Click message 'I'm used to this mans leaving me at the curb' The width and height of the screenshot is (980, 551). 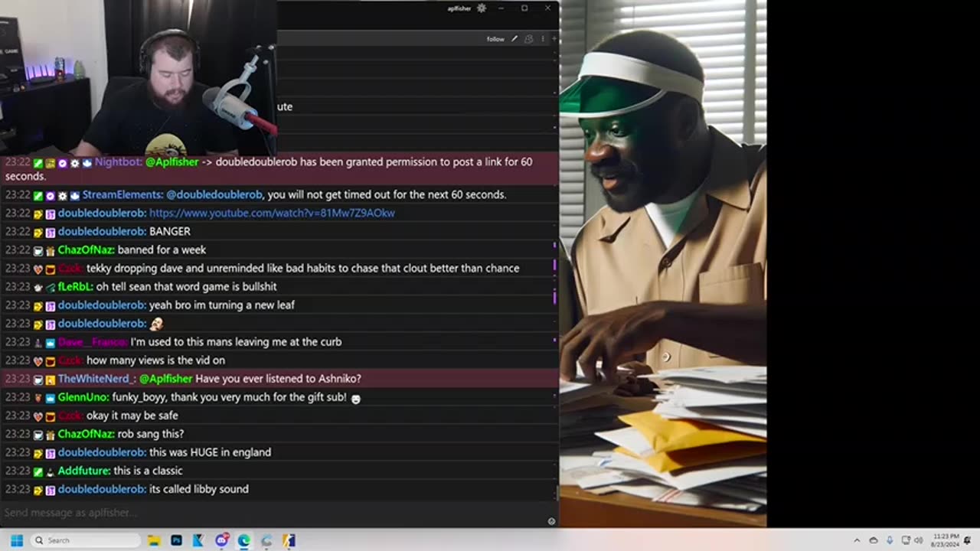point(236,342)
